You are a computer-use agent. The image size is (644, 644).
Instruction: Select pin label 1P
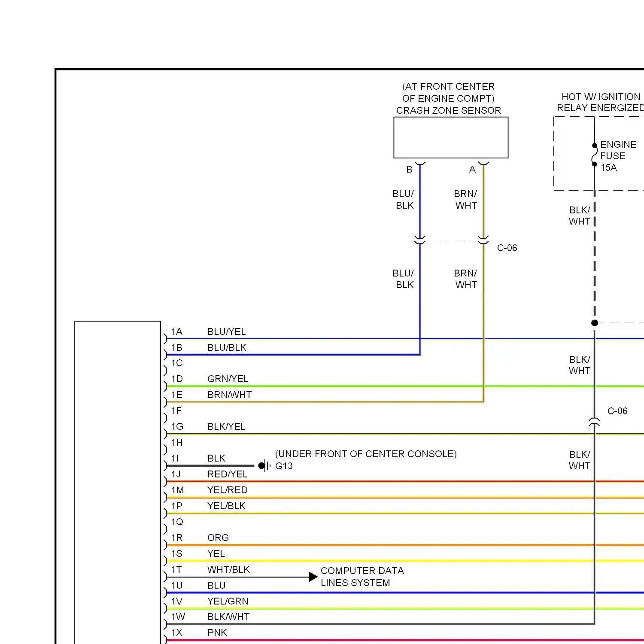click(x=177, y=506)
